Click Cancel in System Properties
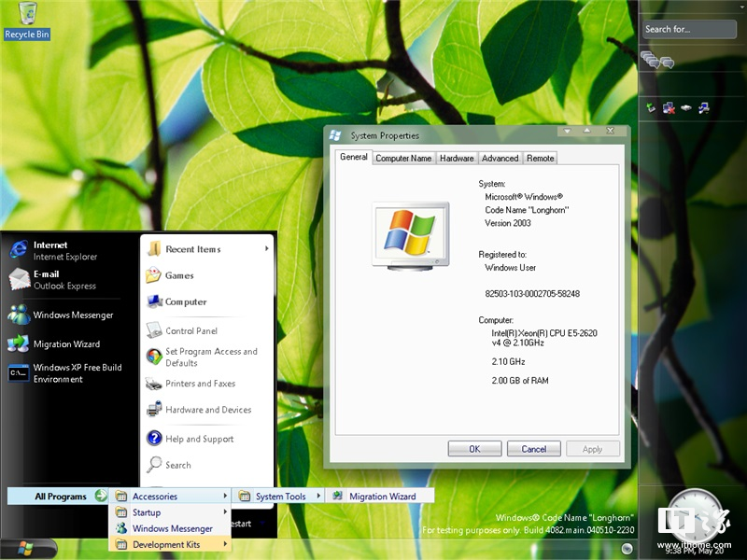747x560 pixels. point(533,449)
